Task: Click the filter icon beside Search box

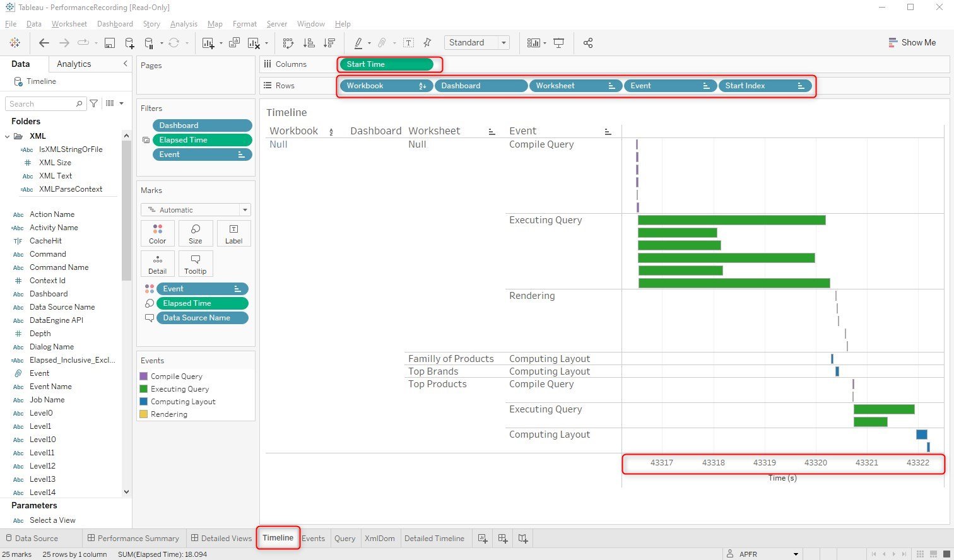Action: [x=94, y=103]
